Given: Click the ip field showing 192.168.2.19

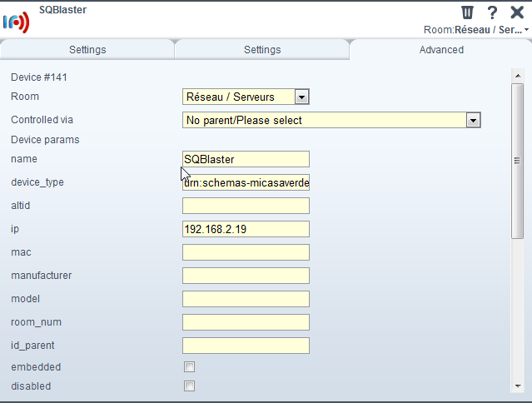Looking at the screenshot, I should pos(246,229).
